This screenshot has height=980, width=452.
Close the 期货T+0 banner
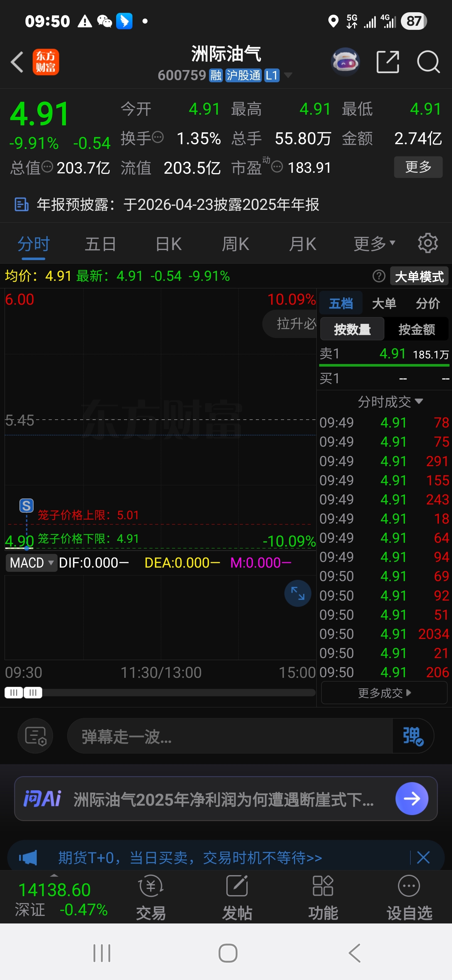423,858
